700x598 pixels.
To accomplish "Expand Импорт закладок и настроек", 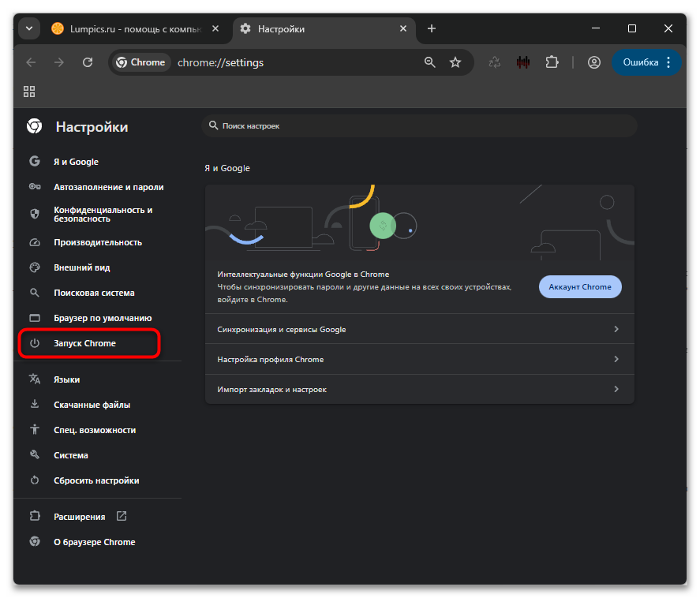I will (x=420, y=389).
